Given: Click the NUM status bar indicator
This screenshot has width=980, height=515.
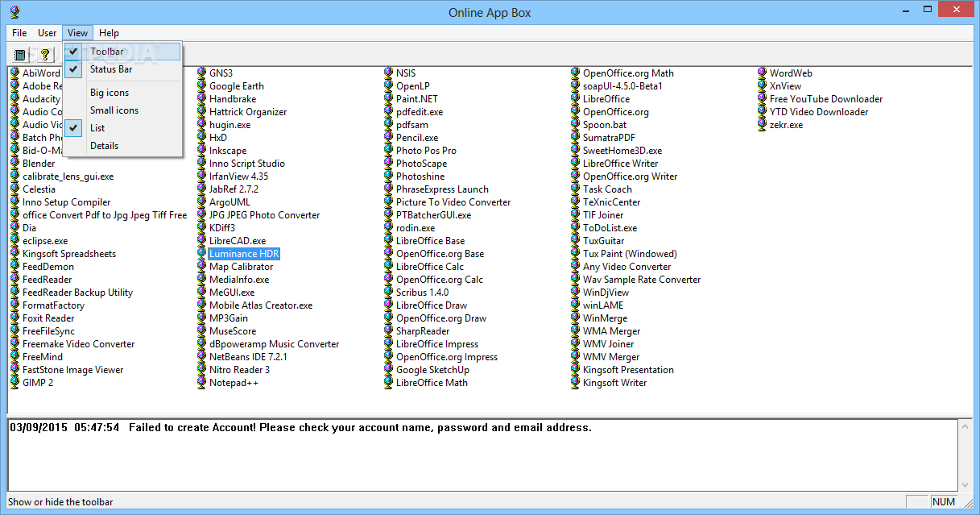Looking at the screenshot, I should 944,501.
